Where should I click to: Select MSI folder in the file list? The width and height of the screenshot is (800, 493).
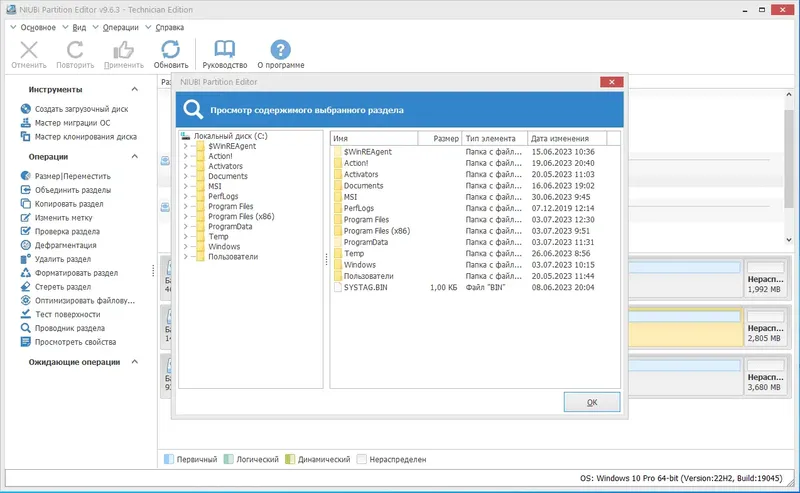click(x=350, y=196)
